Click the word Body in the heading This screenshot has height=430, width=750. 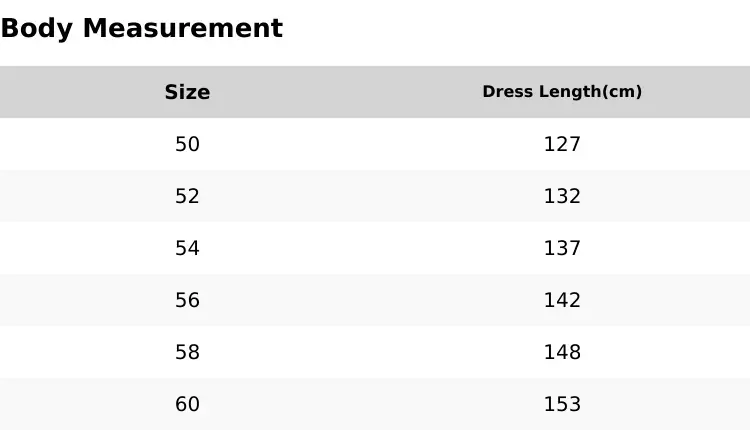point(37,29)
